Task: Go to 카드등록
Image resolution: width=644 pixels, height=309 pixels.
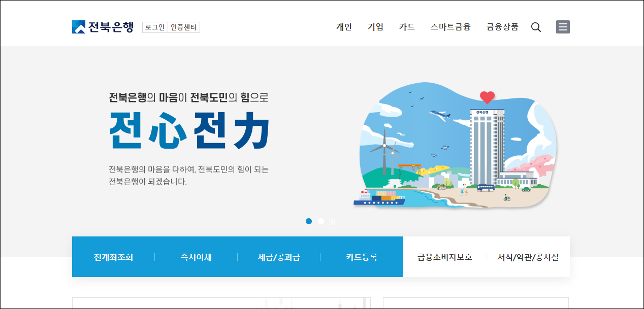Action: tap(362, 257)
